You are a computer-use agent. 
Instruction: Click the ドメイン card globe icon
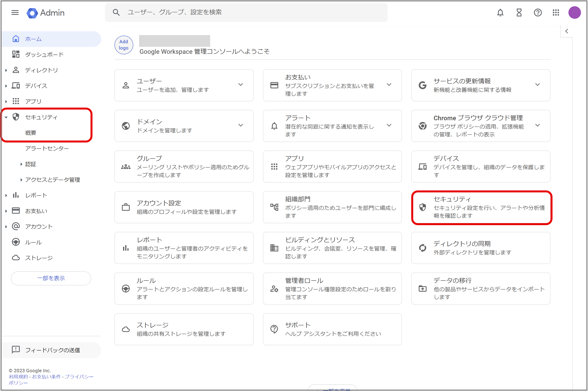coord(126,126)
